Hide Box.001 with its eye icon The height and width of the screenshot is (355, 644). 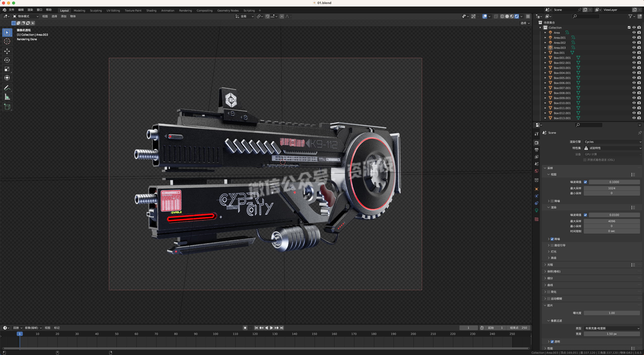coord(634,53)
